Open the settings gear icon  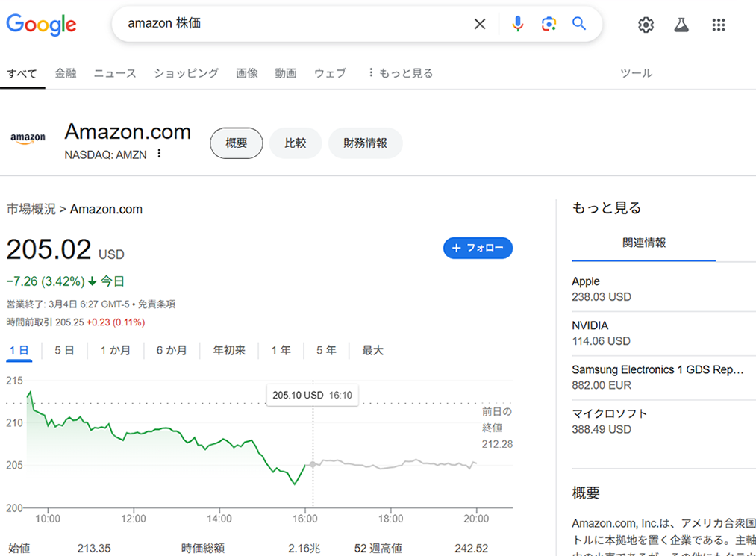[x=646, y=25]
